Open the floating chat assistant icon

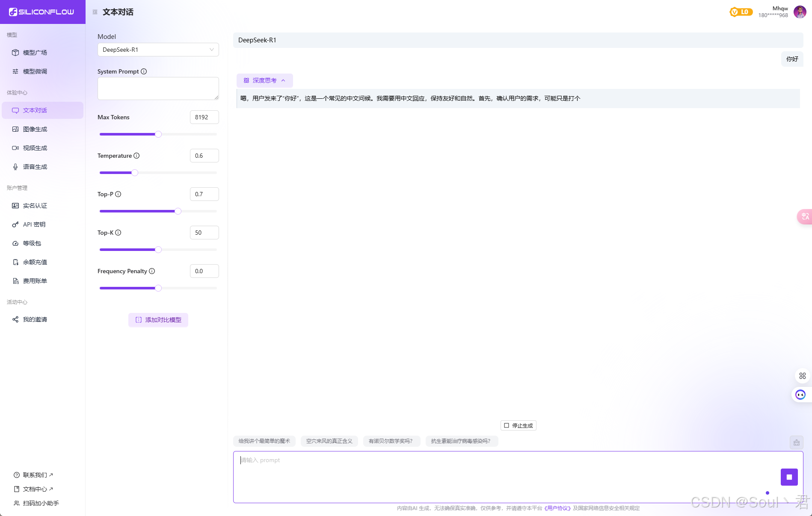pyautogui.click(x=800, y=395)
